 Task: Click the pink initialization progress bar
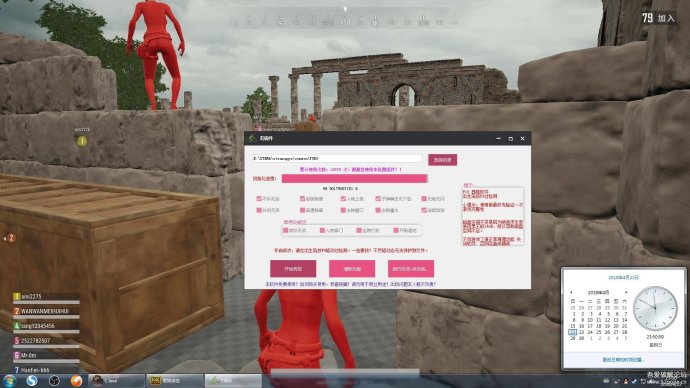(x=354, y=178)
